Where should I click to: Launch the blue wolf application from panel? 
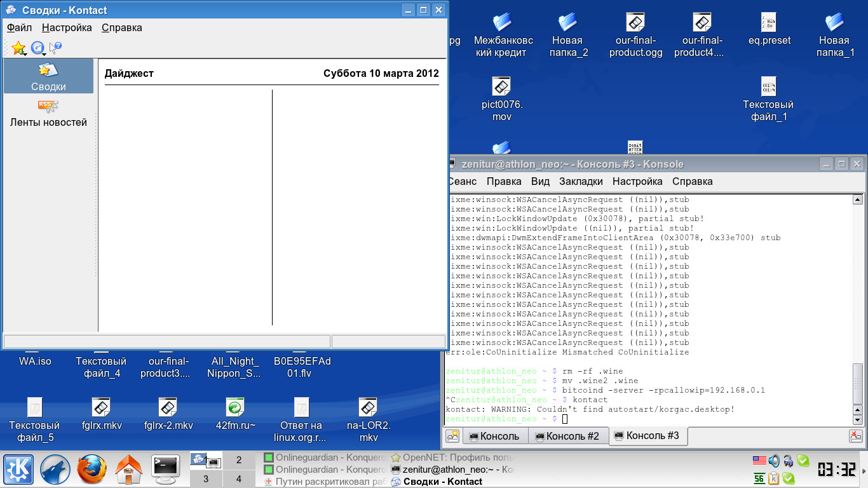[55, 470]
